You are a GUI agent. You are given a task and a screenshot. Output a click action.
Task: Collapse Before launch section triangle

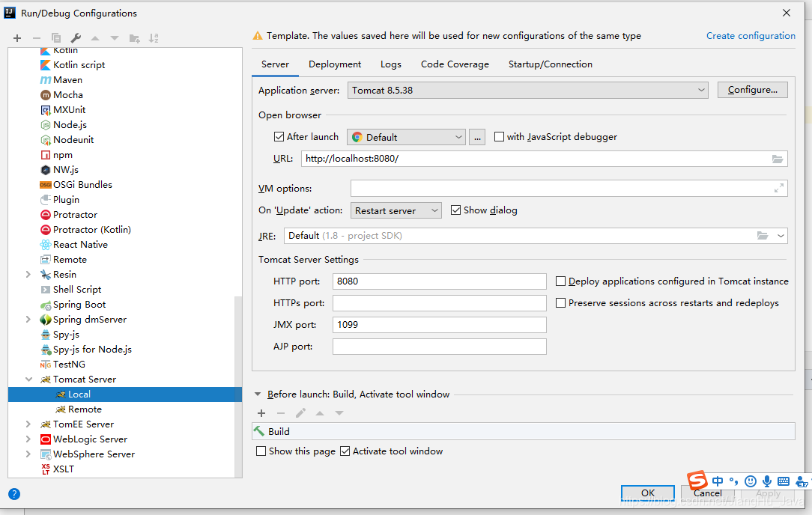(x=258, y=394)
